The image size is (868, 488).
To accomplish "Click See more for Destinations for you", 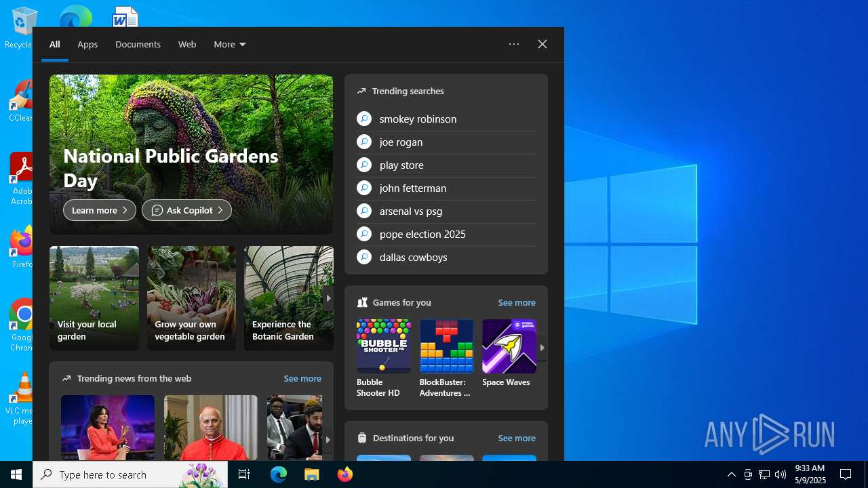I will click(x=517, y=438).
